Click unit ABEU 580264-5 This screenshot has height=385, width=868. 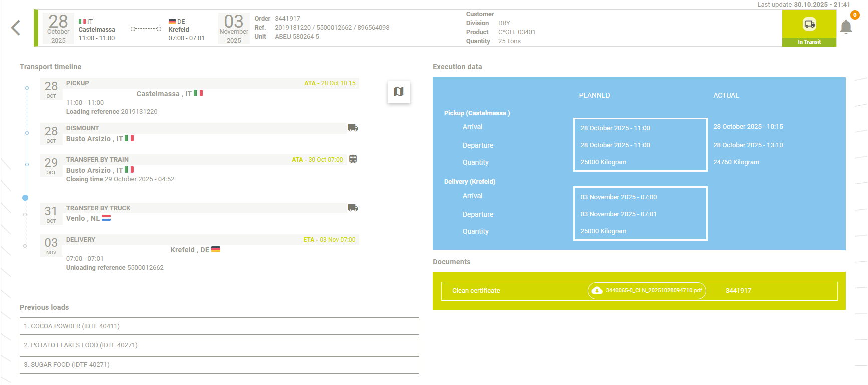click(x=297, y=37)
